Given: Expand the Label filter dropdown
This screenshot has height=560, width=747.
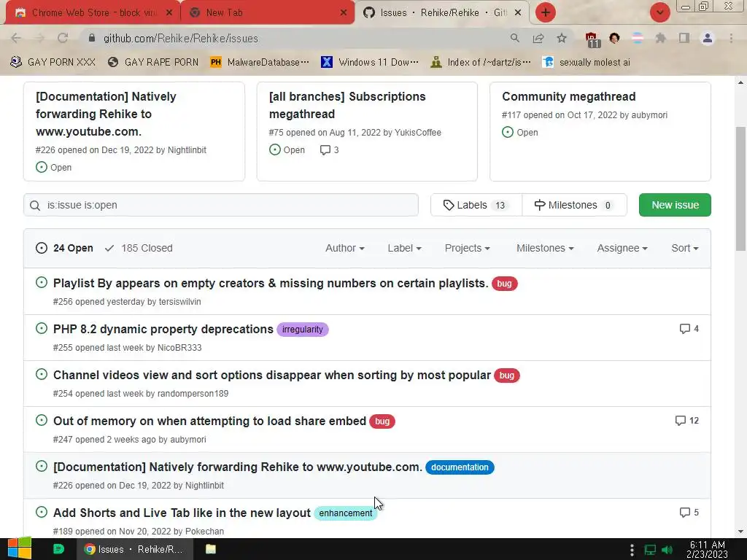Looking at the screenshot, I should pyautogui.click(x=404, y=248).
